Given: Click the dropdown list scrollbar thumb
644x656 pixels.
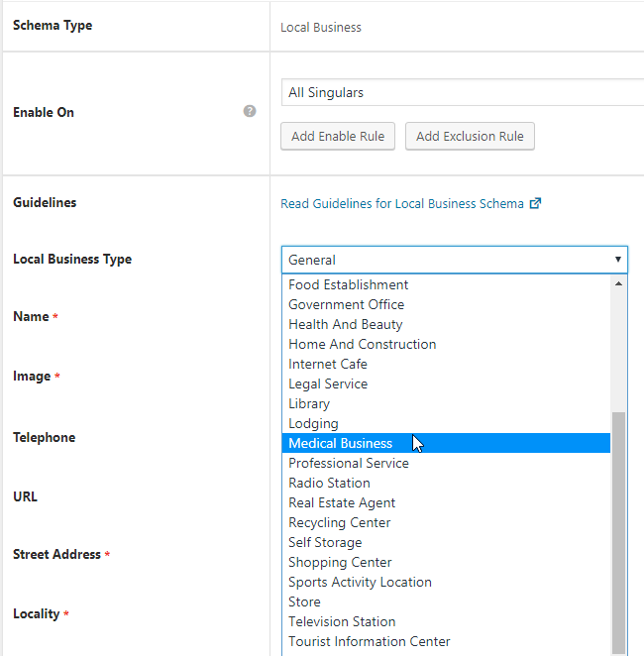Looking at the screenshot, I should [x=618, y=530].
